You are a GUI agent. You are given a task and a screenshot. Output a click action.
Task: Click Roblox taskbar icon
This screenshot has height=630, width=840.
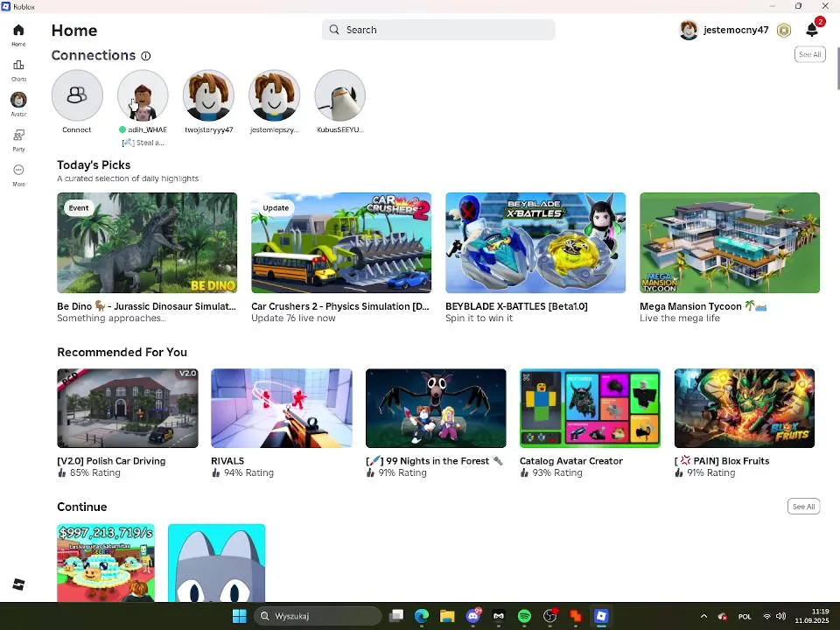(x=602, y=616)
